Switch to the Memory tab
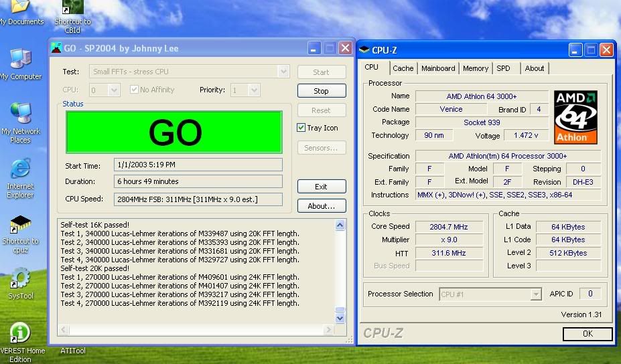The width and height of the screenshot is (621, 364). pyautogui.click(x=475, y=68)
